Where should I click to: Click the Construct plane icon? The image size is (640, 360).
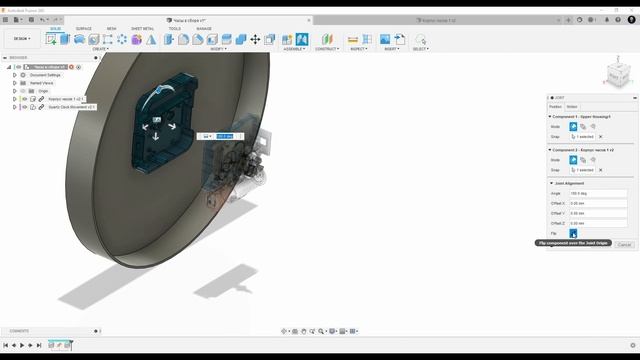[327, 39]
